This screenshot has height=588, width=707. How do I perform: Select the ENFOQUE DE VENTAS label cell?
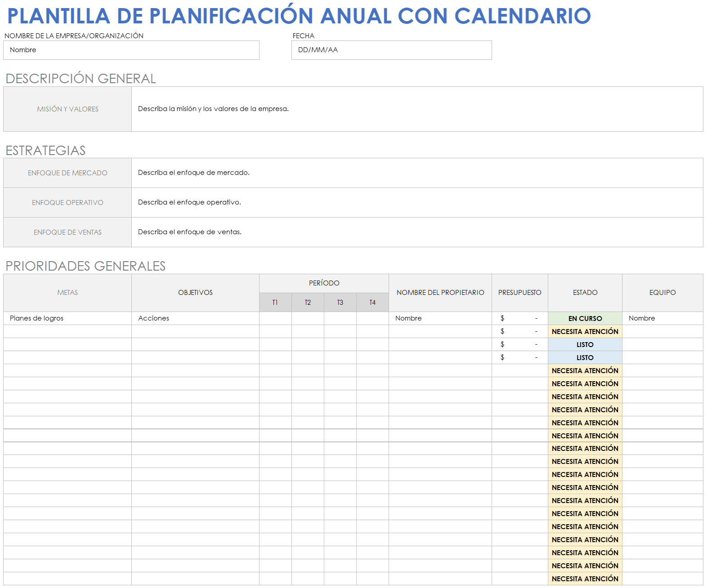click(67, 232)
